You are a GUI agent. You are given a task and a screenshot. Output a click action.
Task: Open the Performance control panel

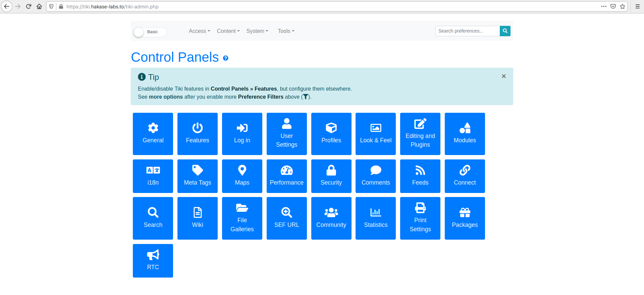coord(287,176)
